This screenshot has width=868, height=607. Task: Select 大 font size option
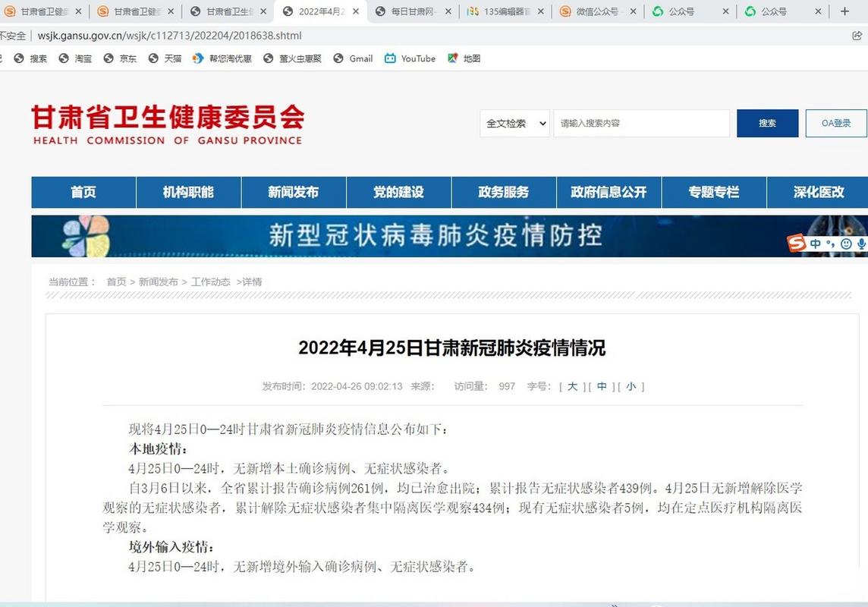(x=573, y=386)
